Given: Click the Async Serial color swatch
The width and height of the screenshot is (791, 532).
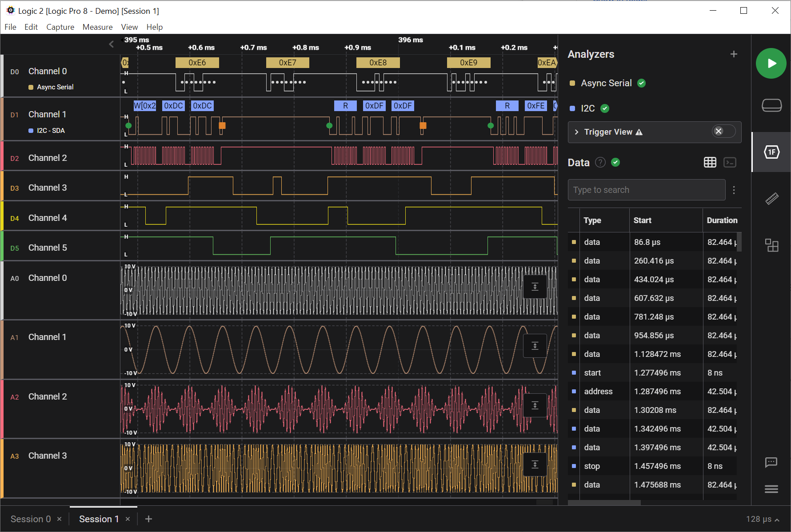Looking at the screenshot, I should coord(572,83).
